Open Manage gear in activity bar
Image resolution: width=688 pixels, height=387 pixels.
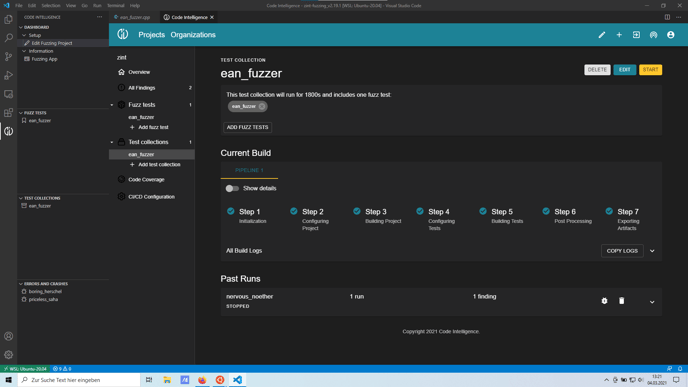click(x=8, y=355)
